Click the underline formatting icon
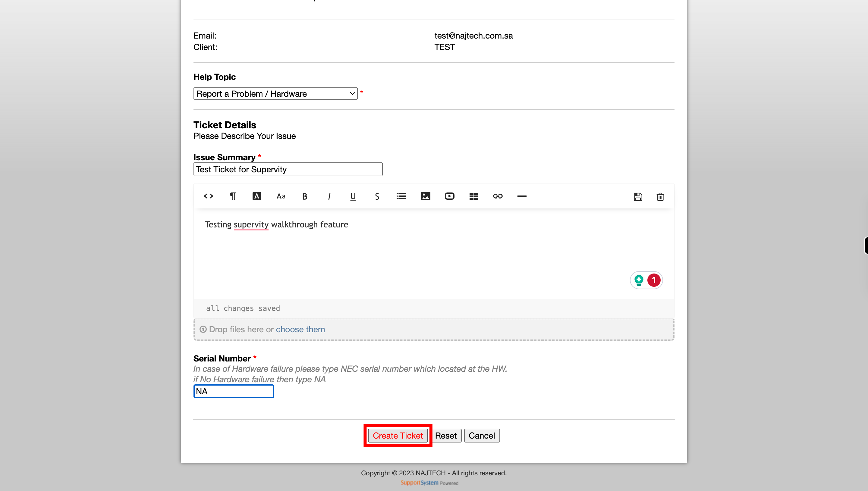 coord(353,196)
